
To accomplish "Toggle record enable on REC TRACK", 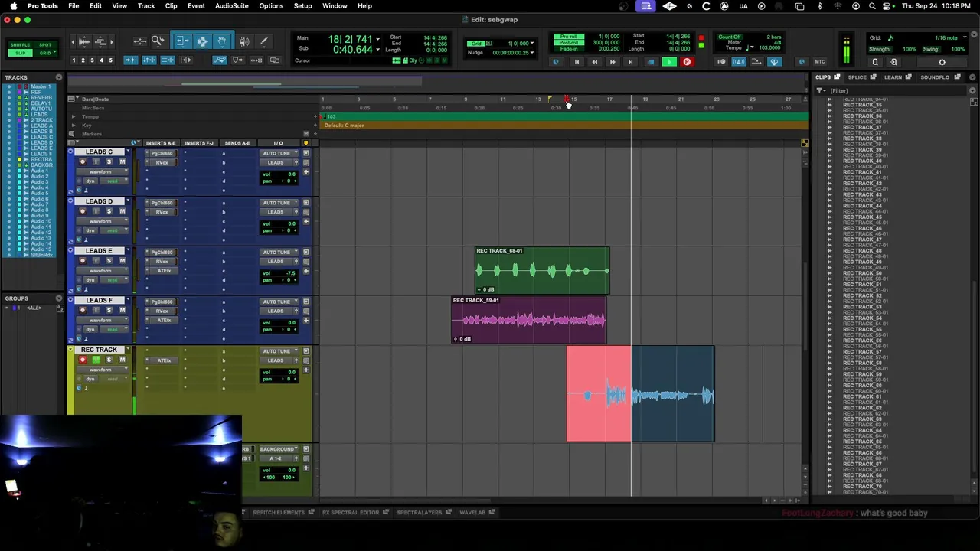I will [83, 360].
